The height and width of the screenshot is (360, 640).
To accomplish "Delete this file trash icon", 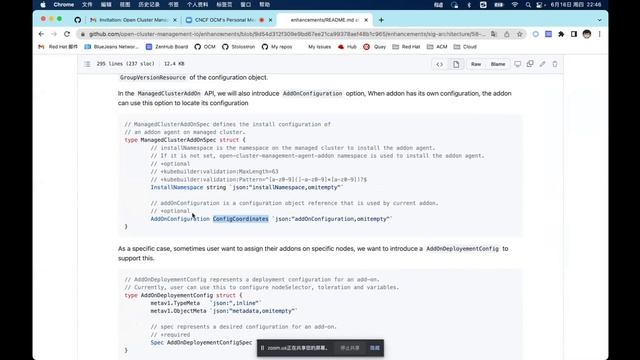I will pos(555,64).
